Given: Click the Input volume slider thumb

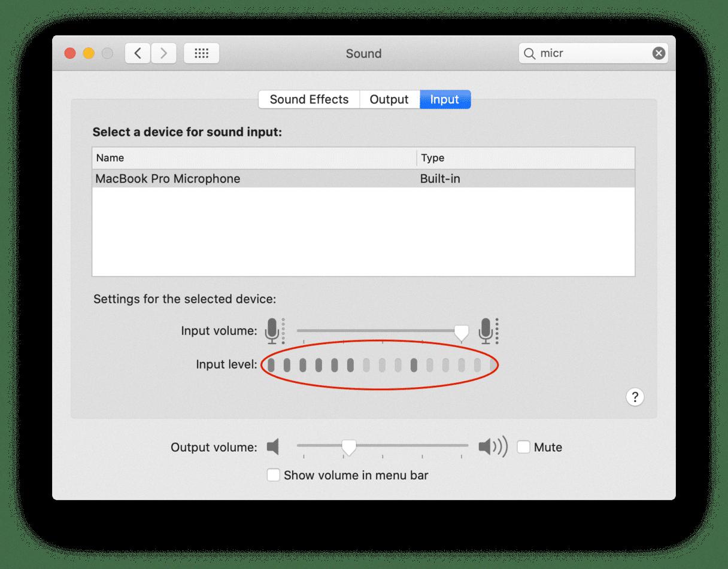Looking at the screenshot, I should (461, 333).
